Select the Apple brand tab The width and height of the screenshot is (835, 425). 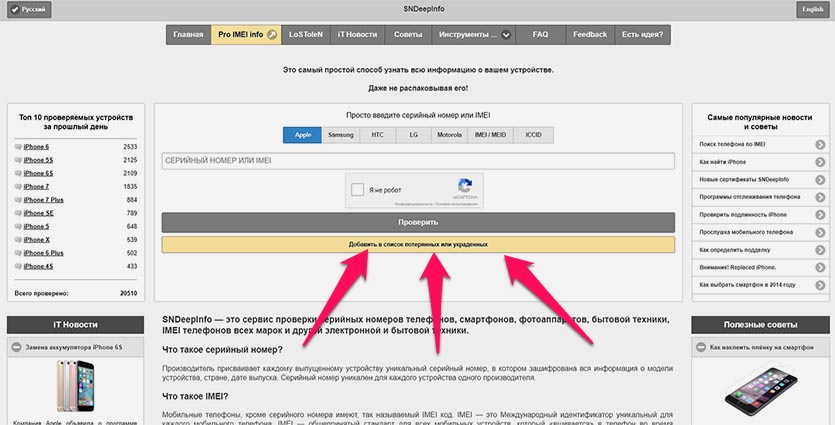point(302,135)
